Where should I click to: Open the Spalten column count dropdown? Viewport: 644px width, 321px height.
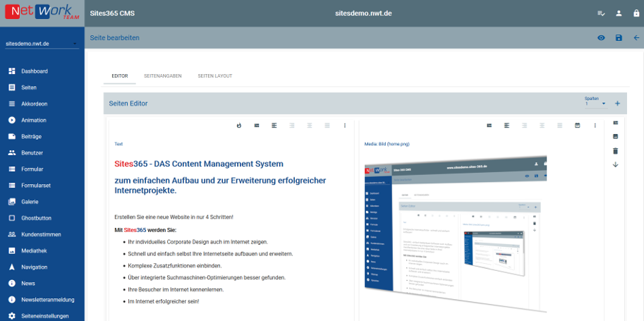595,104
